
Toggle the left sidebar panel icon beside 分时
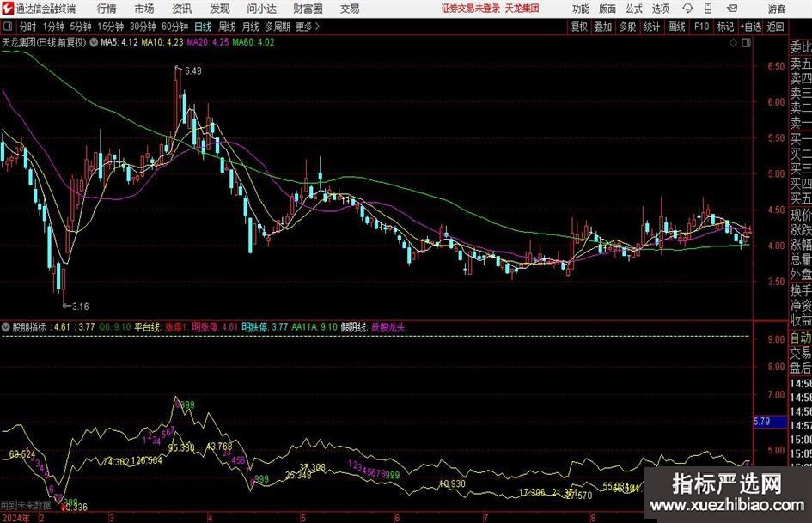[8, 27]
